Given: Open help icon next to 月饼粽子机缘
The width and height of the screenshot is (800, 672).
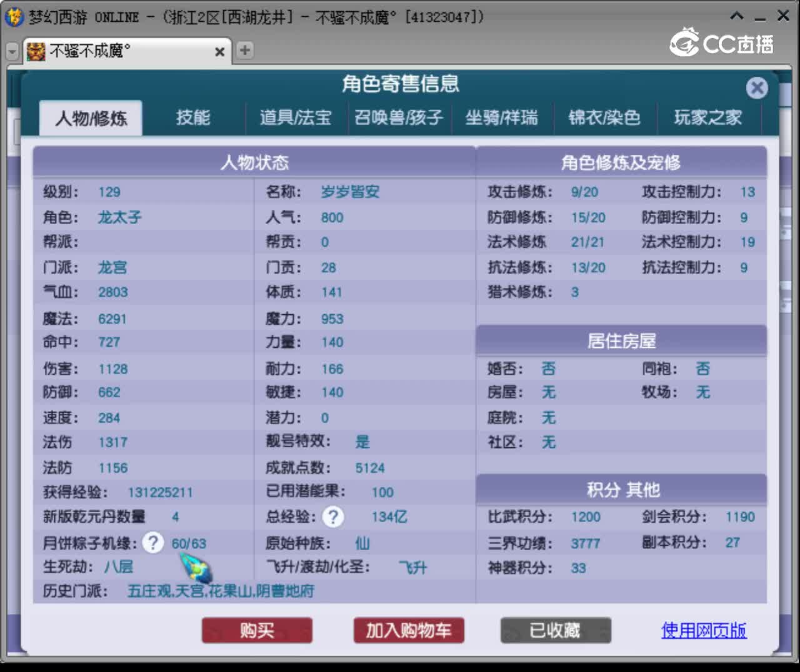Looking at the screenshot, I should point(152,542).
